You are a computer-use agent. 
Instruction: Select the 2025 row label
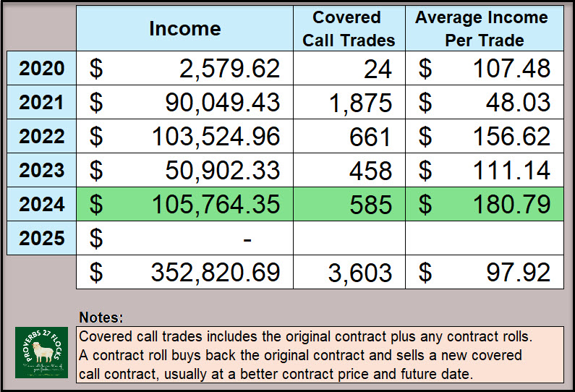coord(41,238)
